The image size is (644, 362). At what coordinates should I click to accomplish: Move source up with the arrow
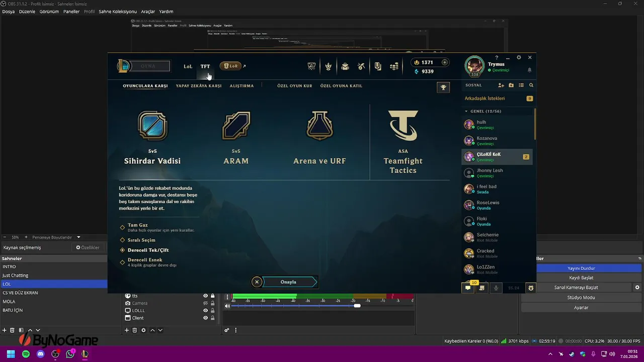152,330
